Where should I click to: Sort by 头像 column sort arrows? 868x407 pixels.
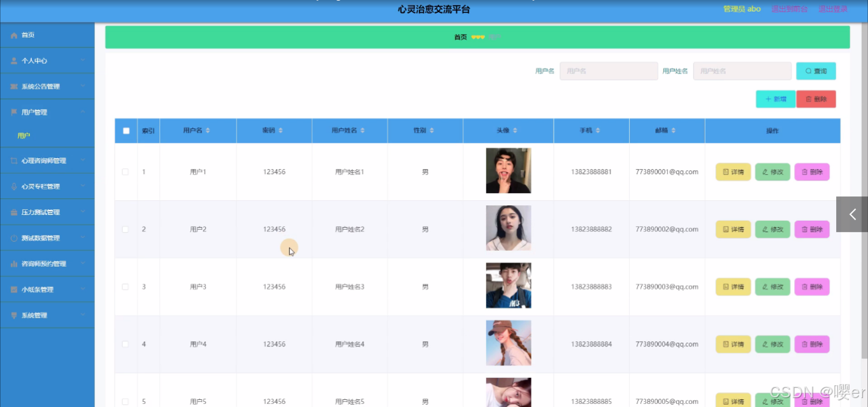coord(515,130)
